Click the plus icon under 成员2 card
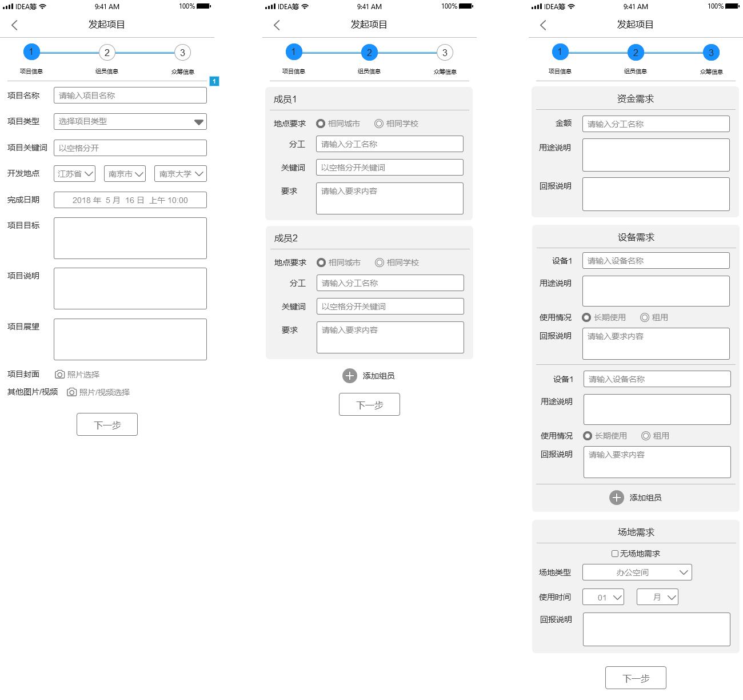The image size is (743, 700). coord(350,376)
